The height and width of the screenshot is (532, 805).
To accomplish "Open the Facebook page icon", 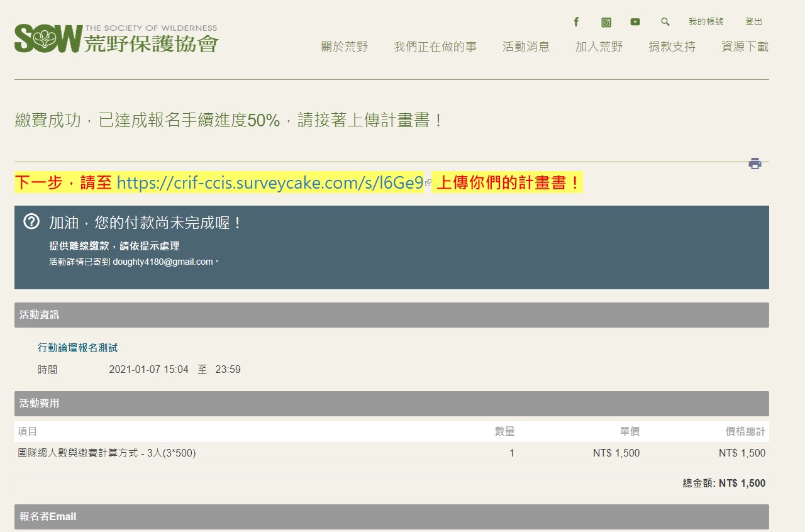I will (x=576, y=22).
